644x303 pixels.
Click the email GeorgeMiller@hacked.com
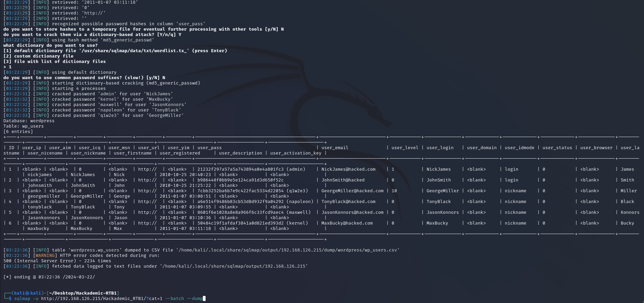352,191
